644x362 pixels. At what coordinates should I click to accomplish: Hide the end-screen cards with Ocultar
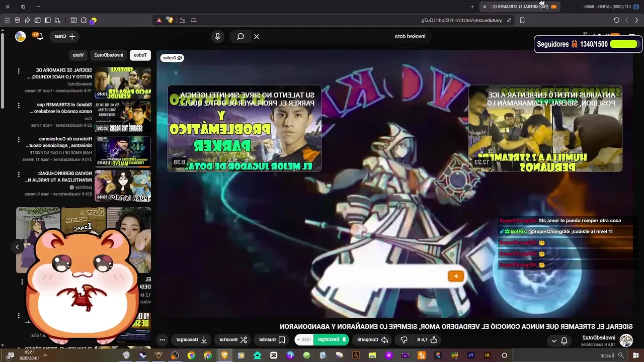tap(172, 58)
